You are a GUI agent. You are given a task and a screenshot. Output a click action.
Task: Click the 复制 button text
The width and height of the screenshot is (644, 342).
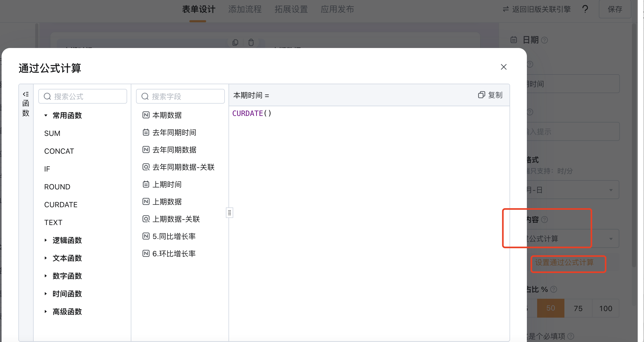(495, 95)
